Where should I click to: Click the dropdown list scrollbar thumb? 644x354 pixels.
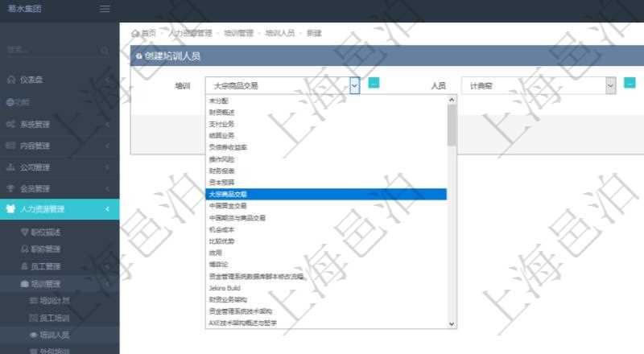(452, 126)
